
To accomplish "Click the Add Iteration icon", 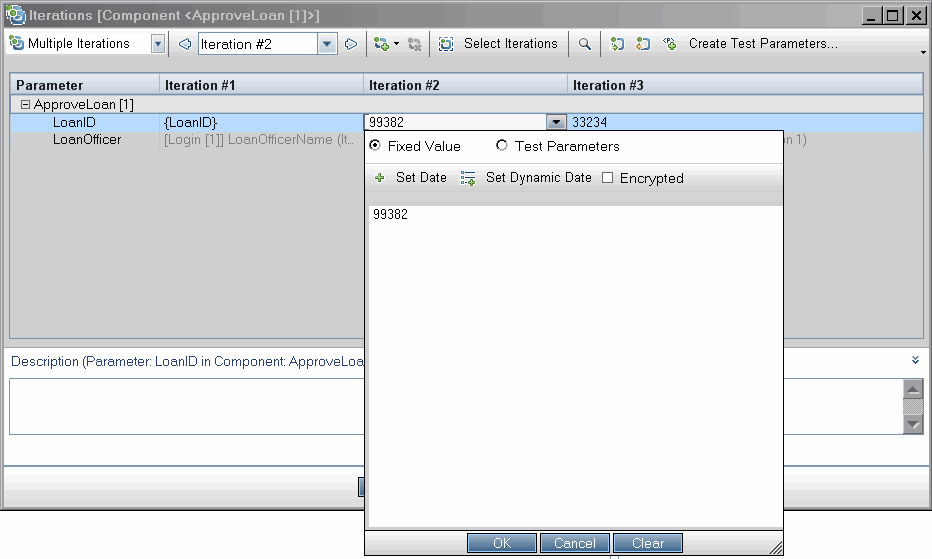I will point(381,44).
